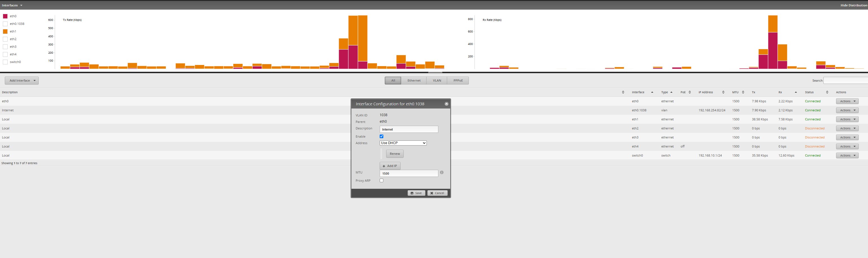Image resolution: width=868 pixels, height=258 pixels.
Task: Sort table by Status column
Action: coord(827,92)
